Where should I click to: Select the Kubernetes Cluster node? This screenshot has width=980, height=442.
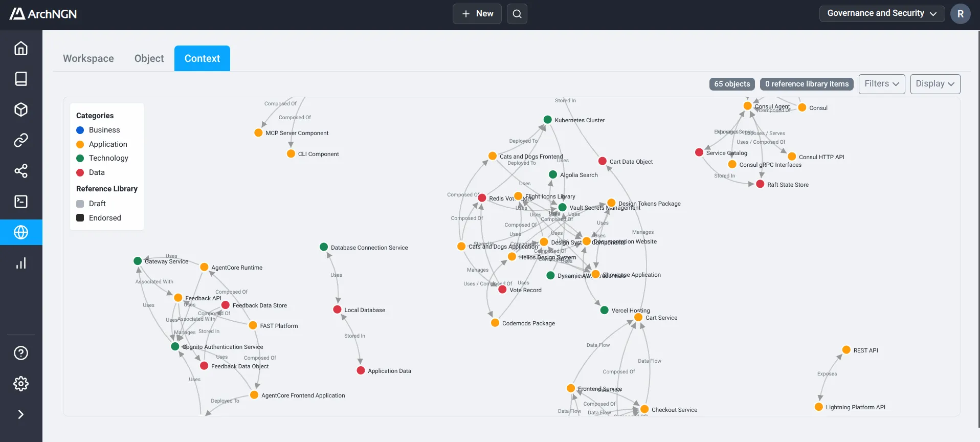(x=547, y=120)
